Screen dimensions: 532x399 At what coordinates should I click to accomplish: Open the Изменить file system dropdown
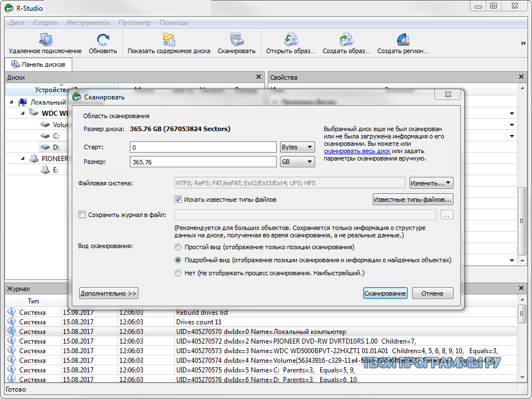[x=431, y=183]
